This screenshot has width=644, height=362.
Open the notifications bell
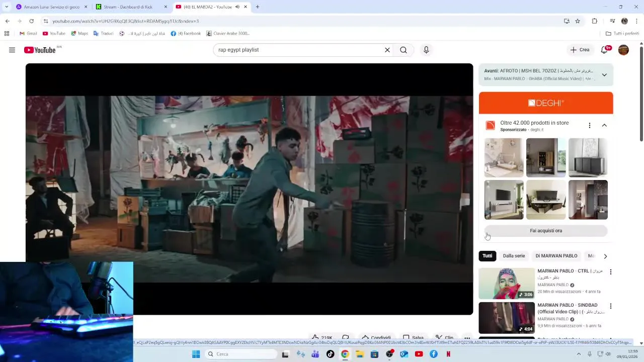tap(604, 50)
